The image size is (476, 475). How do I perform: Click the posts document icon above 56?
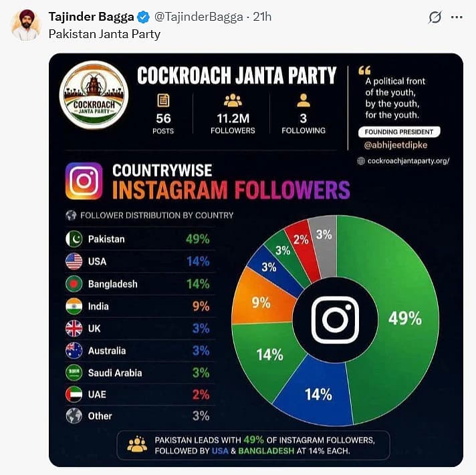click(163, 100)
